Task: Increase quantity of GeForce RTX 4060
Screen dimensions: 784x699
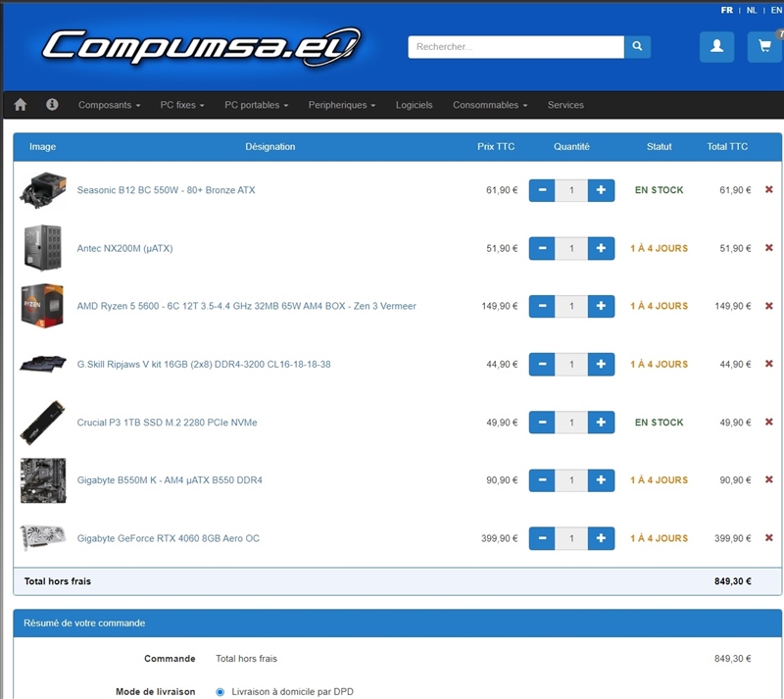Action: pyautogui.click(x=601, y=538)
